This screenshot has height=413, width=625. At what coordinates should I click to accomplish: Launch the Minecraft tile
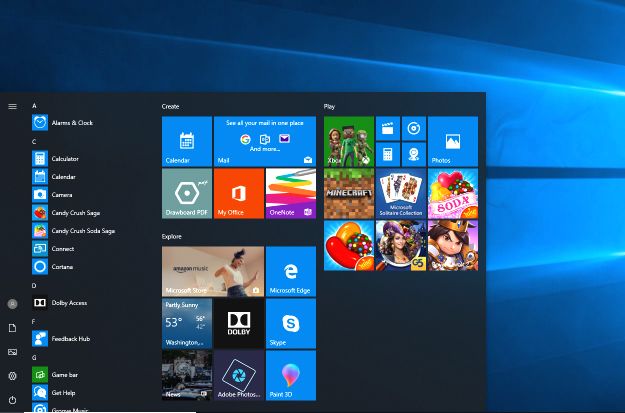click(349, 193)
